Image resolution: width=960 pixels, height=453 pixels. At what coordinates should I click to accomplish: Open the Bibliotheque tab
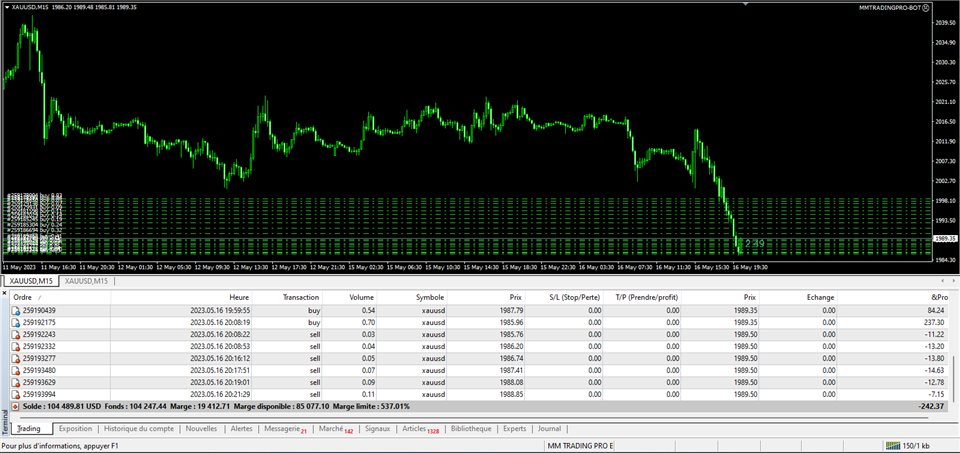click(471, 429)
